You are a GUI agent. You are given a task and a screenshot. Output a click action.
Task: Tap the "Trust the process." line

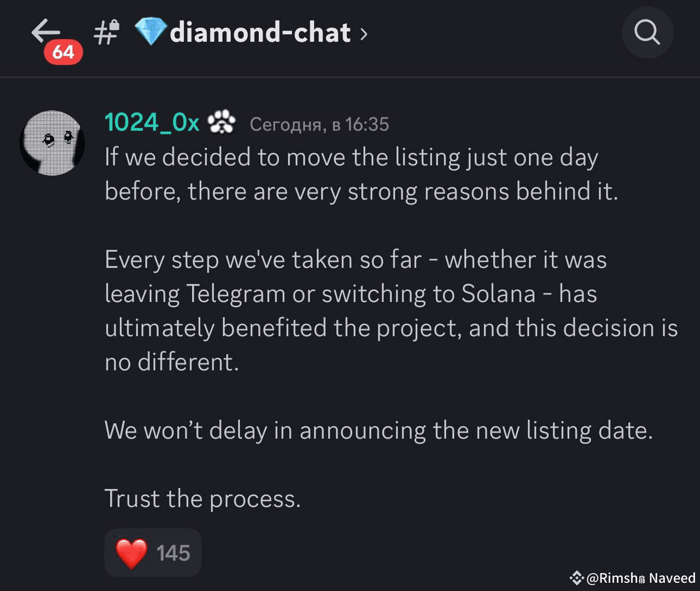pos(202,499)
